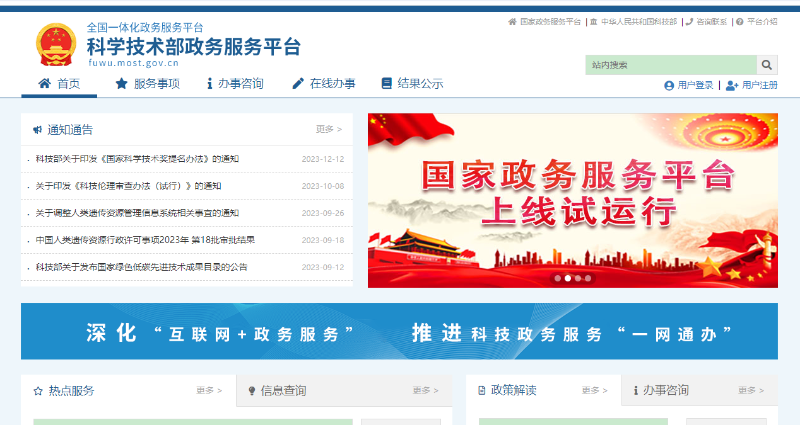Viewport: 800px width, 425px height.
Task: Expand 更多 in the 通知通告 section
Action: (x=329, y=129)
